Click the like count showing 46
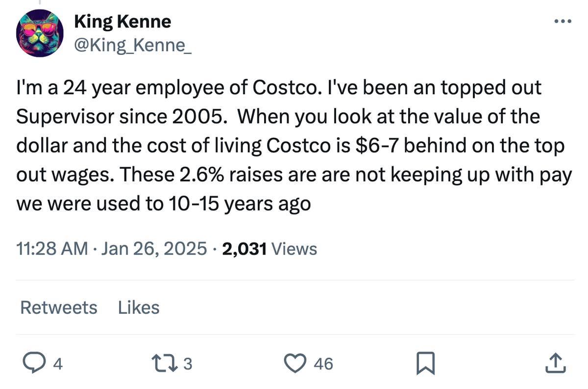The image size is (588, 389). pos(322,364)
